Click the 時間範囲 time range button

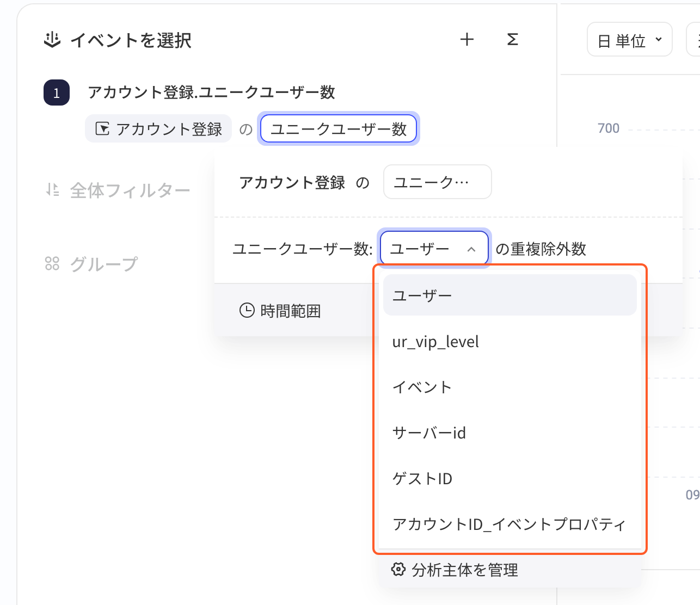pyautogui.click(x=280, y=311)
